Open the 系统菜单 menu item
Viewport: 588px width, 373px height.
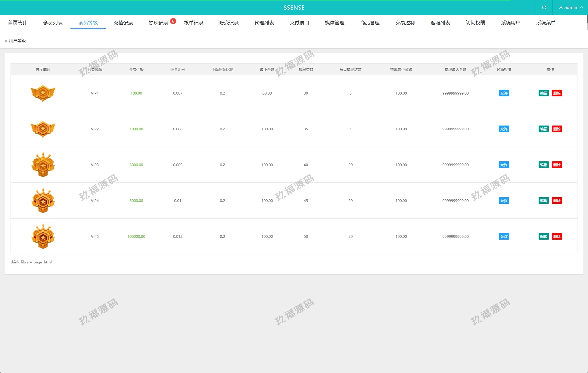(546, 23)
